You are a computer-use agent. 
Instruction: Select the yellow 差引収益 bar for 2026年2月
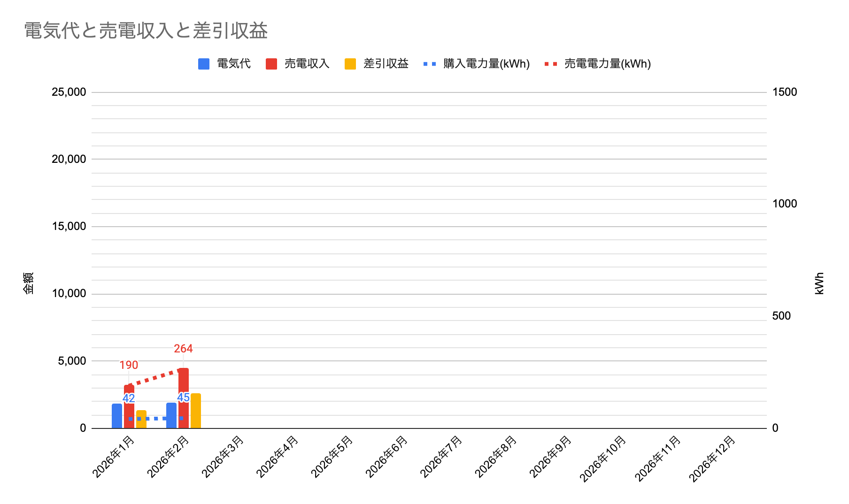(196, 411)
